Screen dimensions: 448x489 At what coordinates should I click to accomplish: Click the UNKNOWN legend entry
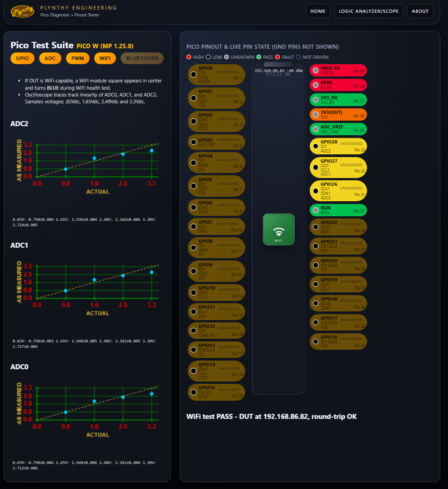[x=239, y=57]
